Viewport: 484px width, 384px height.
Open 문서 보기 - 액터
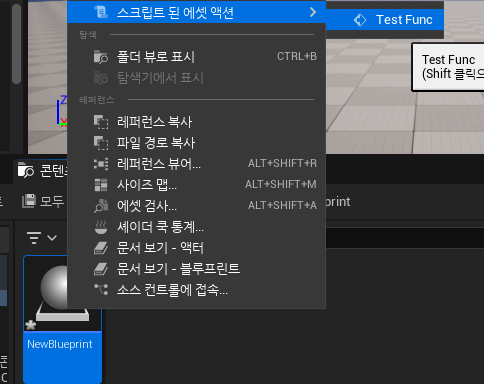196,248
